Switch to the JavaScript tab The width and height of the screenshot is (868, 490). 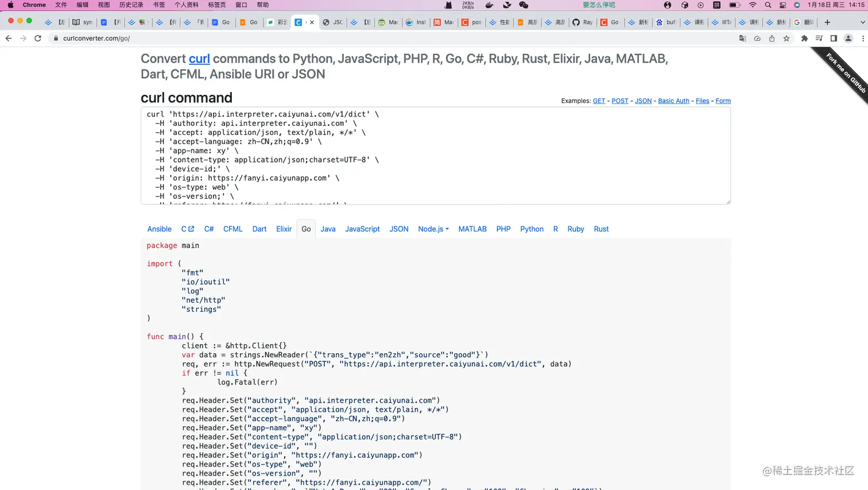coord(362,229)
